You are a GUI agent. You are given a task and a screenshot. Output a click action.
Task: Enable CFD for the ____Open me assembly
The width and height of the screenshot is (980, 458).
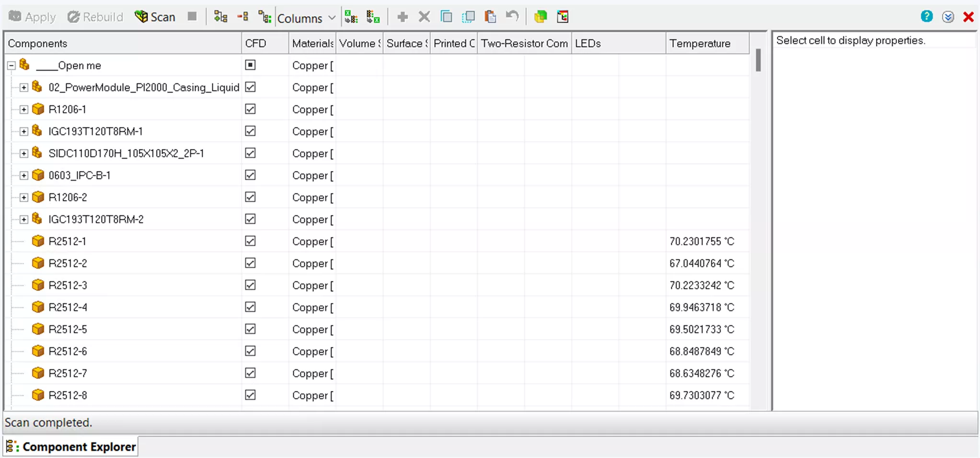pos(250,65)
